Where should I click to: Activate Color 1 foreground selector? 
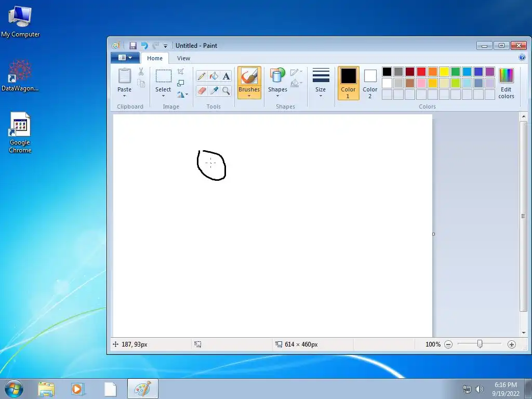click(x=348, y=83)
